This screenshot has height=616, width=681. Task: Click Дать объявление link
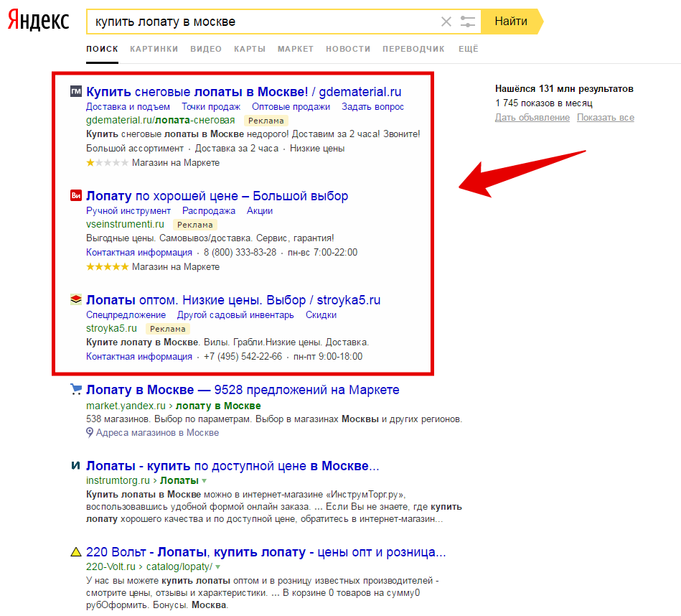pos(532,117)
